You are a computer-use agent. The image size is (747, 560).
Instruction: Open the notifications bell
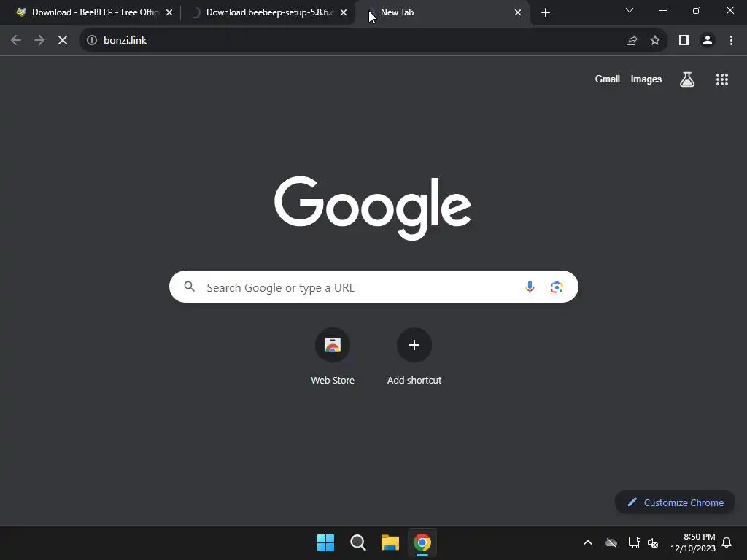tap(727, 542)
